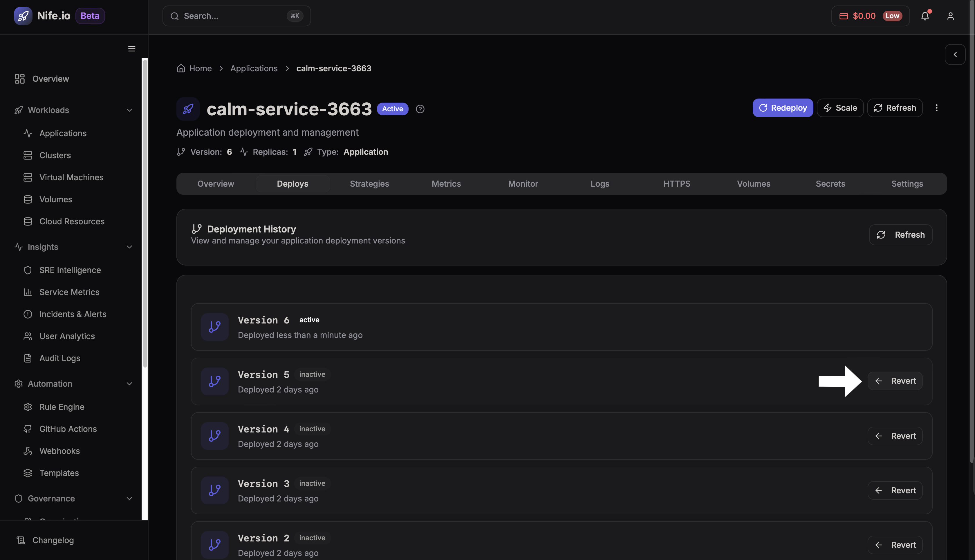Switch to the Metrics tab

click(x=446, y=183)
